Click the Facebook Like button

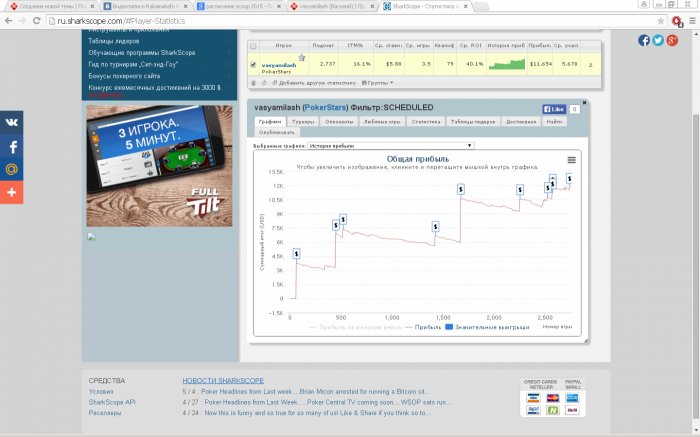point(554,109)
